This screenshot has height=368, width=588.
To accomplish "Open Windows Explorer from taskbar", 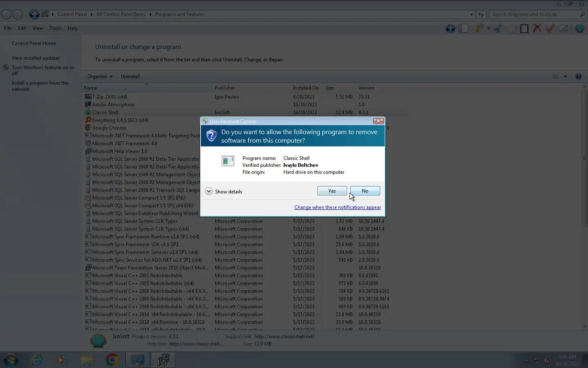I will 87,360.
